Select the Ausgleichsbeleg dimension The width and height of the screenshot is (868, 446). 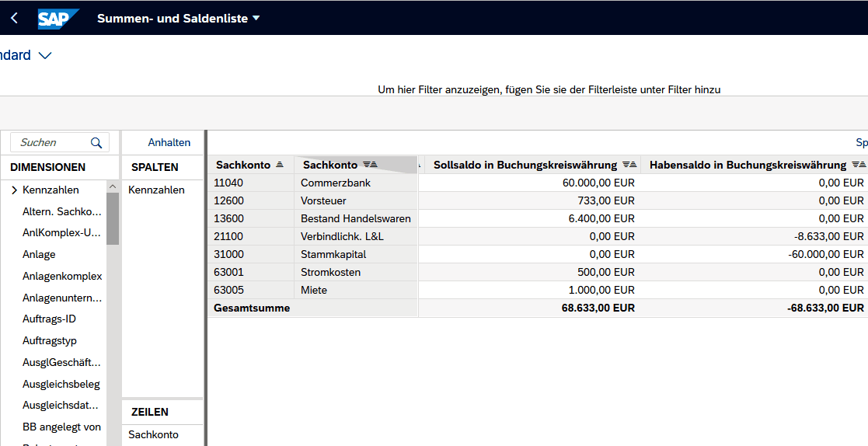click(x=61, y=384)
